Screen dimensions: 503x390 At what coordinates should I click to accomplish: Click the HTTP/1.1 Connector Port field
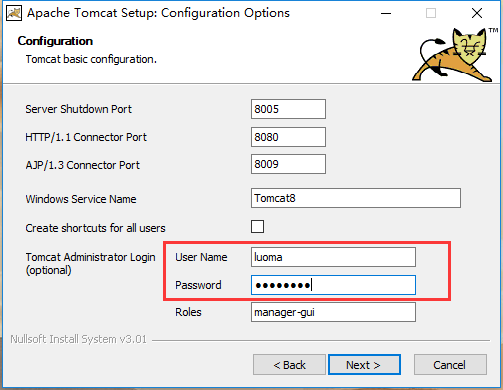(288, 137)
